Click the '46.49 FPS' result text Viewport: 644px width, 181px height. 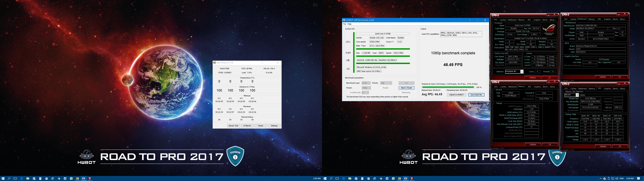pos(453,65)
